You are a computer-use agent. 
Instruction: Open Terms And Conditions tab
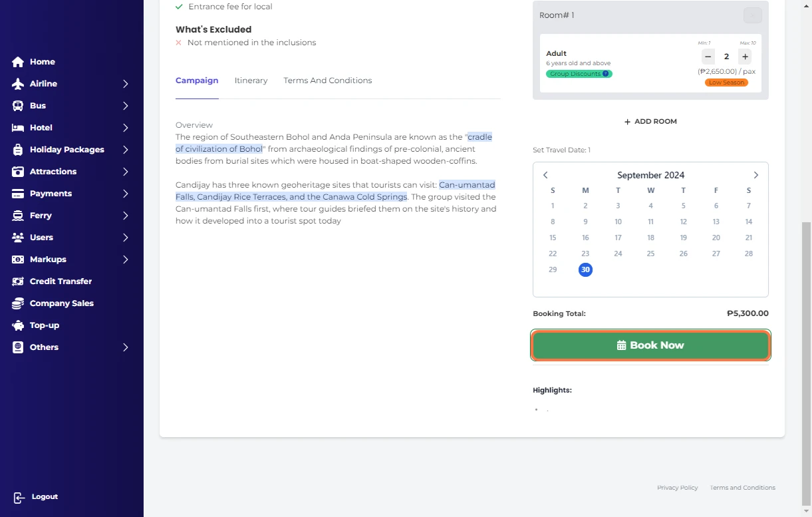pyautogui.click(x=327, y=81)
